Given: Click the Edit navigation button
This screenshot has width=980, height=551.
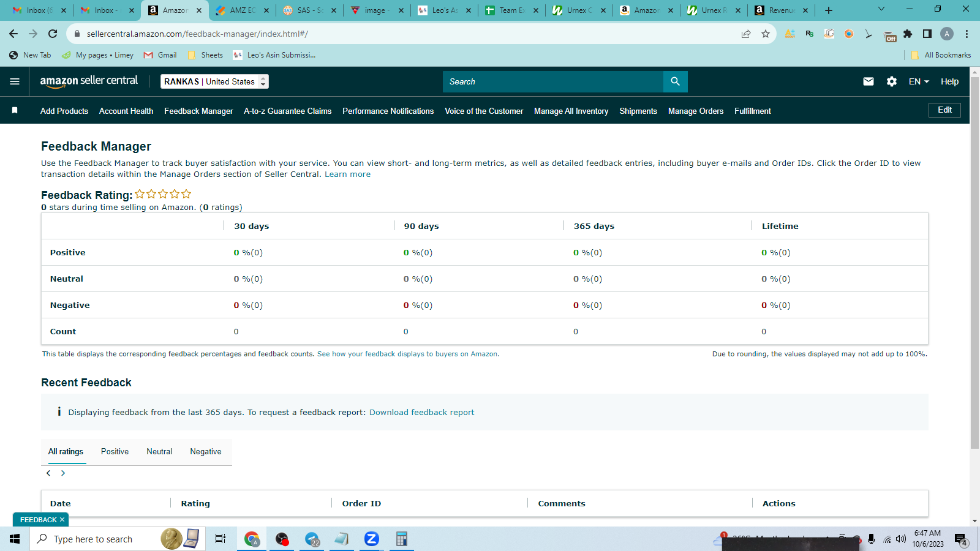Looking at the screenshot, I should [944, 110].
